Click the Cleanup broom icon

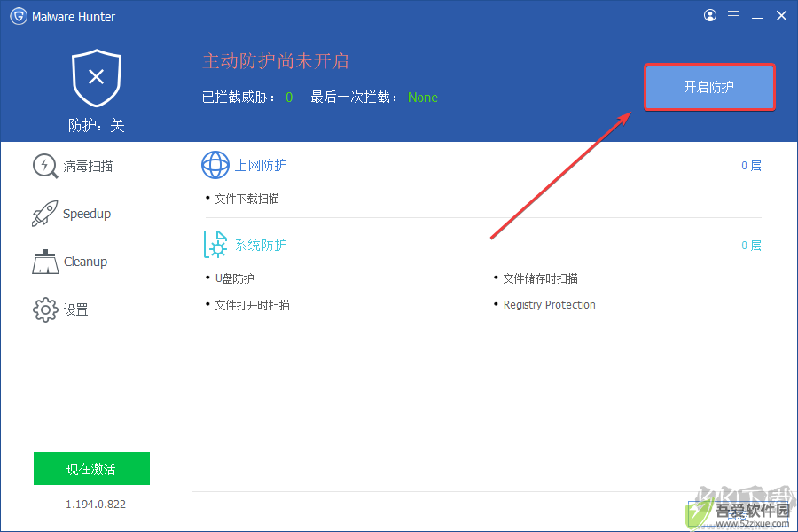pos(45,262)
